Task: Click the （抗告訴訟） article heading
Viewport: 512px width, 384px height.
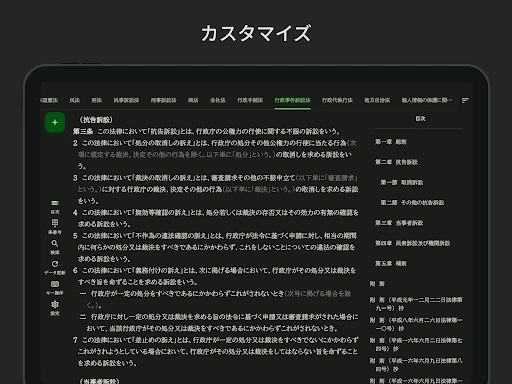Action: [96, 120]
